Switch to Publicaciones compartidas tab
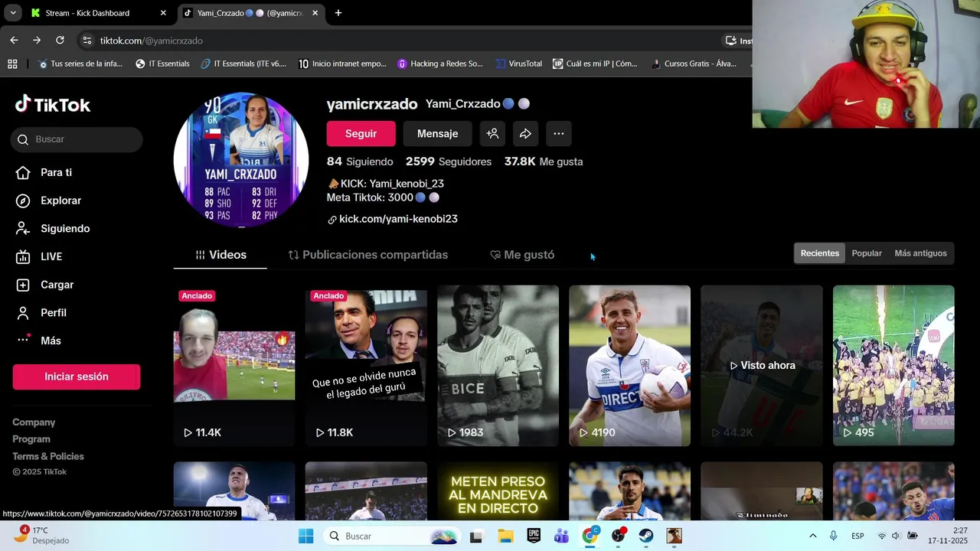980x551 pixels. point(367,255)
